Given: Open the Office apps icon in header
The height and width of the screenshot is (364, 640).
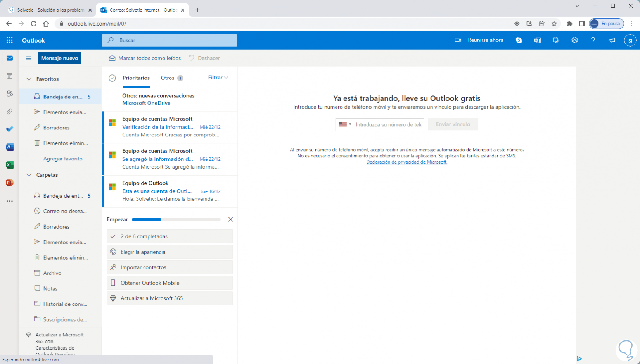Looking at the screenshot, I should 538,40.
